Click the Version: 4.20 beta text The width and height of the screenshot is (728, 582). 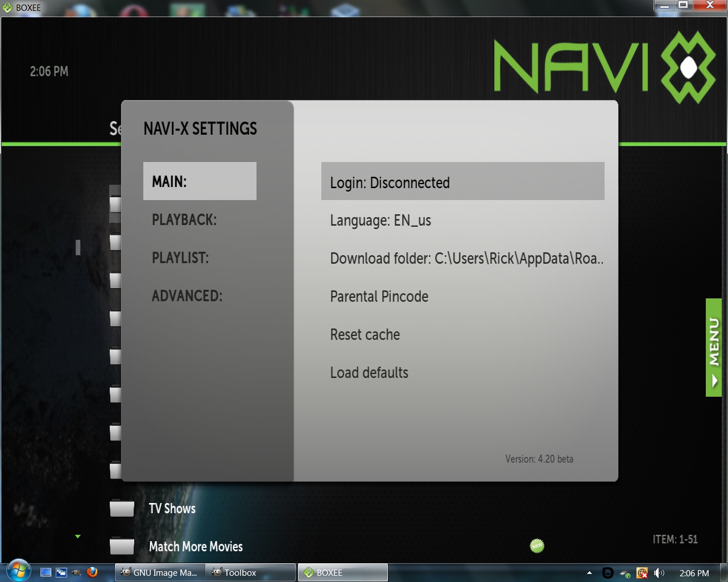tap(539, 459)
